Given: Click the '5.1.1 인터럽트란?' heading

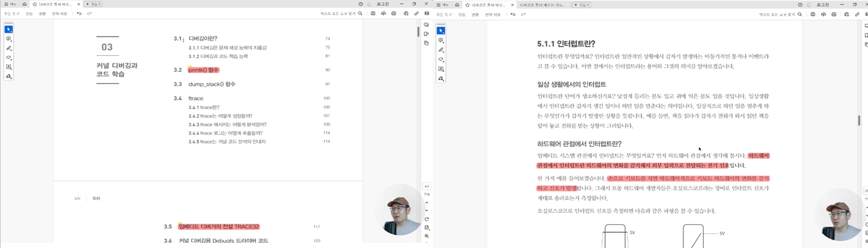Looking at the screenshot, I should pos(566,44).
